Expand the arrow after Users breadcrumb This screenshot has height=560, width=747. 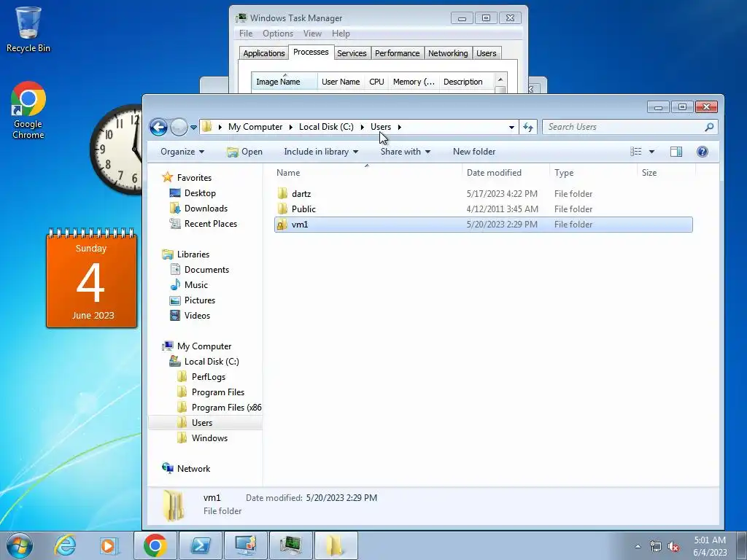(399, 127)
